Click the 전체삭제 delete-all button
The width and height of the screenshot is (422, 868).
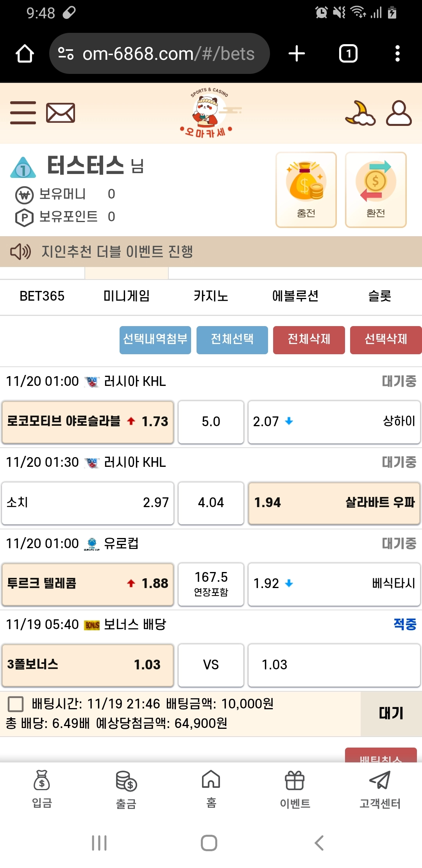309,340
